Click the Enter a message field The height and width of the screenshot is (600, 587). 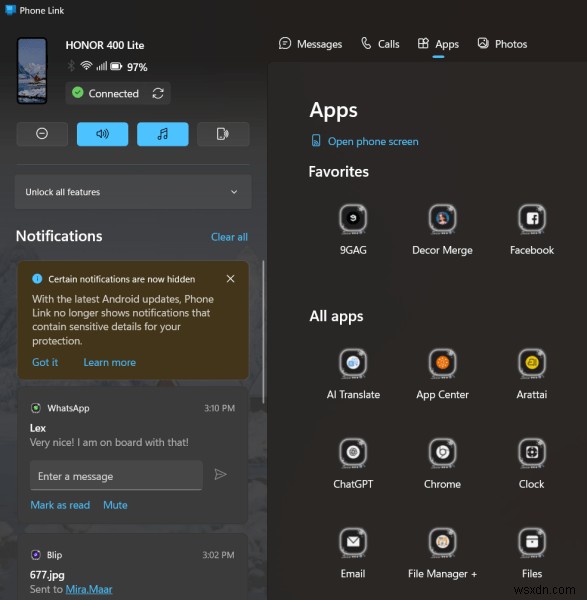[116, 476]
